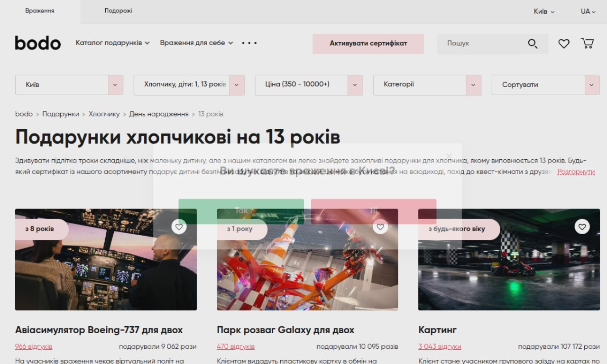Go to День народження breadcrumb
Image resolution: width=607 pixels, height=364 pixels.
pos(159,114)
